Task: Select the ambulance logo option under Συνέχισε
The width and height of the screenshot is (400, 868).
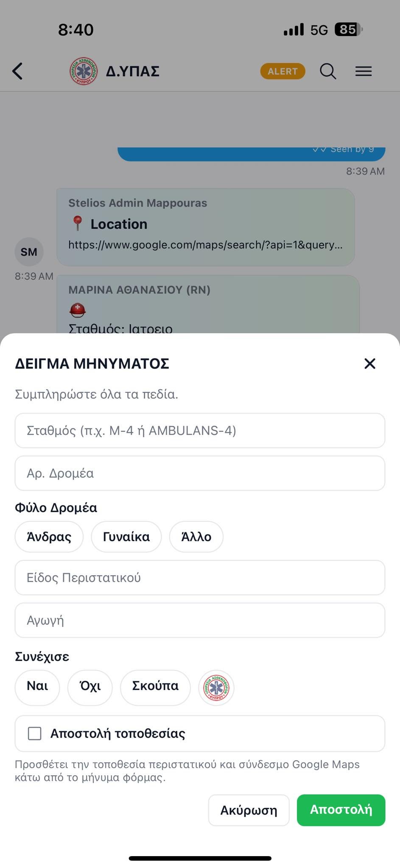Action: pyautogui.click(x=216, y=687)
